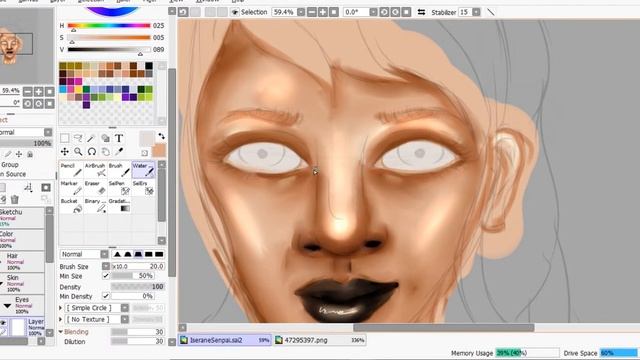The width and height of the screenshot is (640, 360).
Task: Select the Text tool
Action: click(x=119, y=138)
